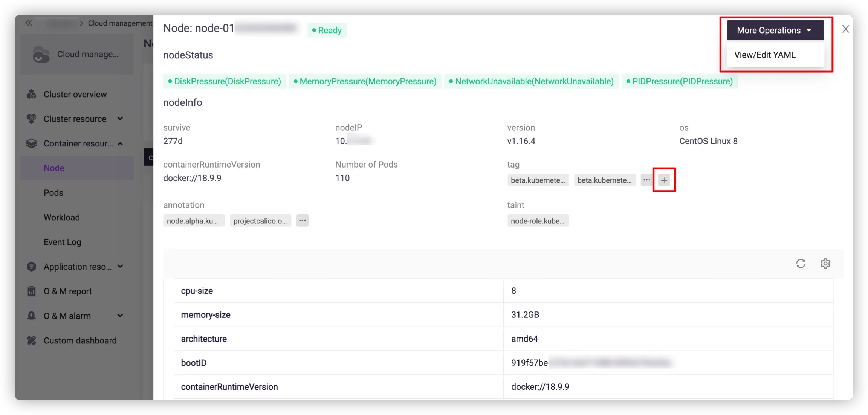Close the node detail panel

pyautogui.click(x=845, y=29)
